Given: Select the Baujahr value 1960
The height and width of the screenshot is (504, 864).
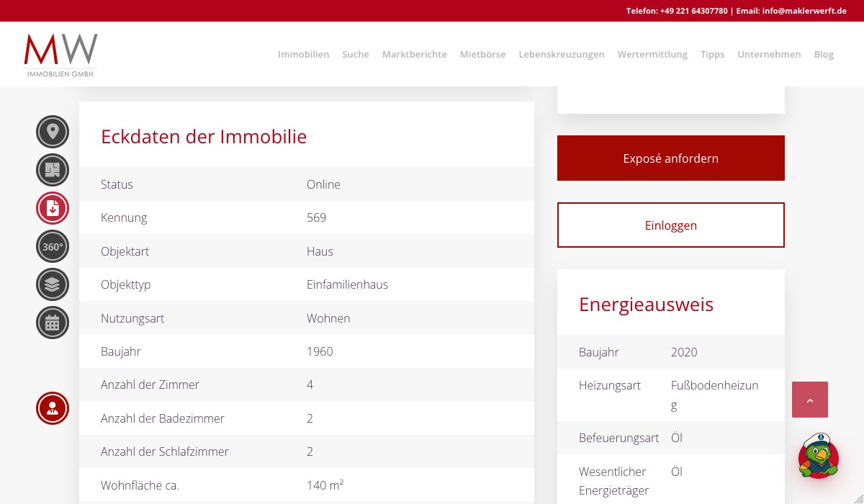Looking at the screenshot, I should 320,351.
